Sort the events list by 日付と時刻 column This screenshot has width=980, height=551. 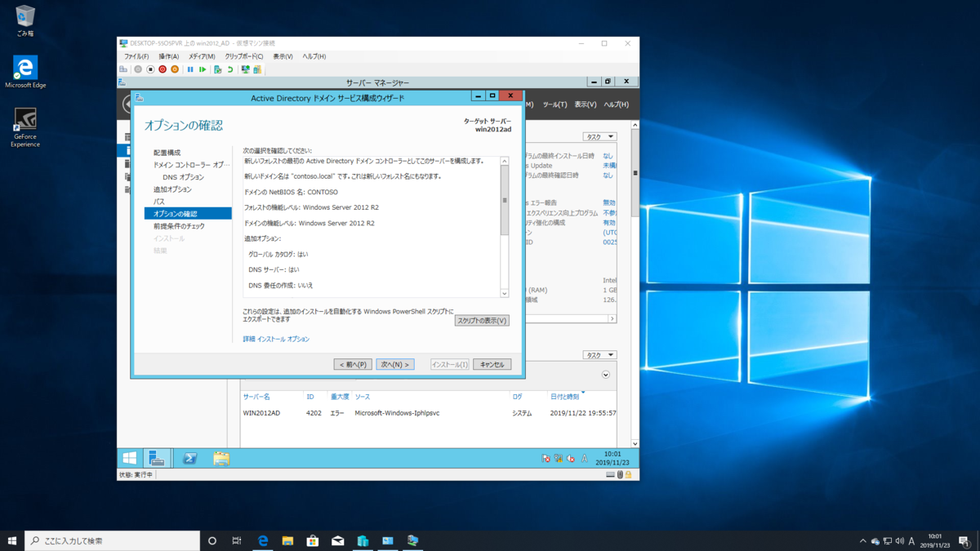pos(565,397)
